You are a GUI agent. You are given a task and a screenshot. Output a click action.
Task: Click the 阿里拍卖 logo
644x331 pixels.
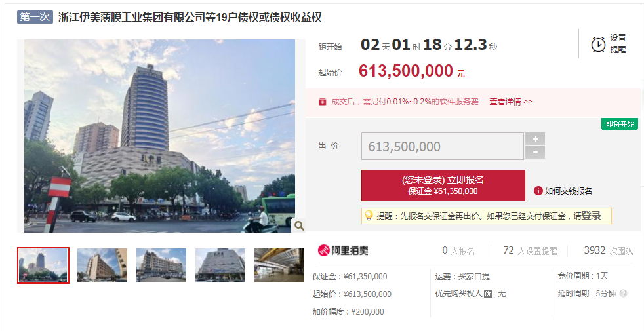(343, 250)
